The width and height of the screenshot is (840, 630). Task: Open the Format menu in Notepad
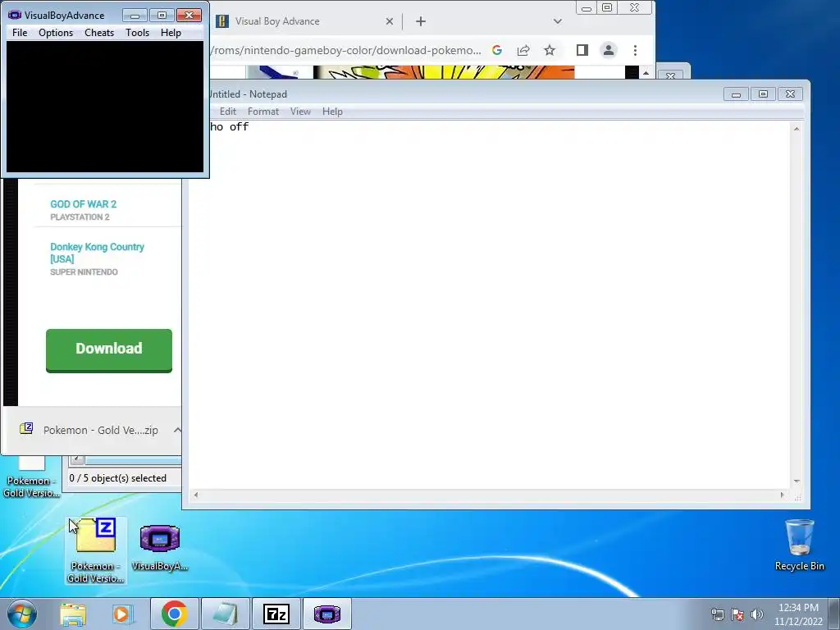263,112
